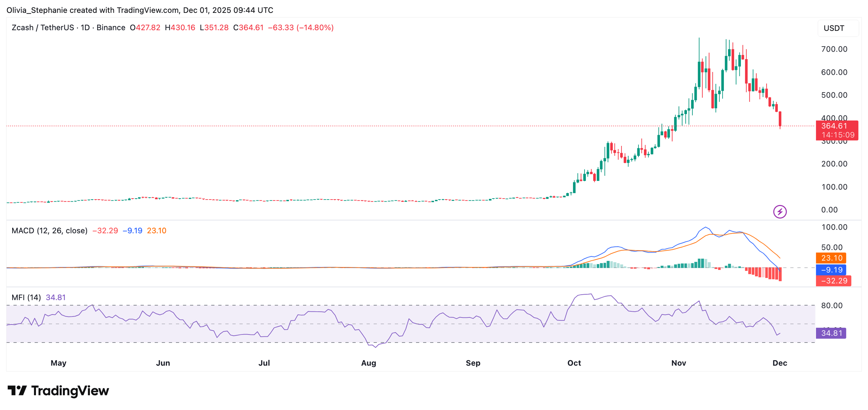This screenshot has width=868, height=410.
Task: Open the USDT currency selector
Action: point(834,28)
